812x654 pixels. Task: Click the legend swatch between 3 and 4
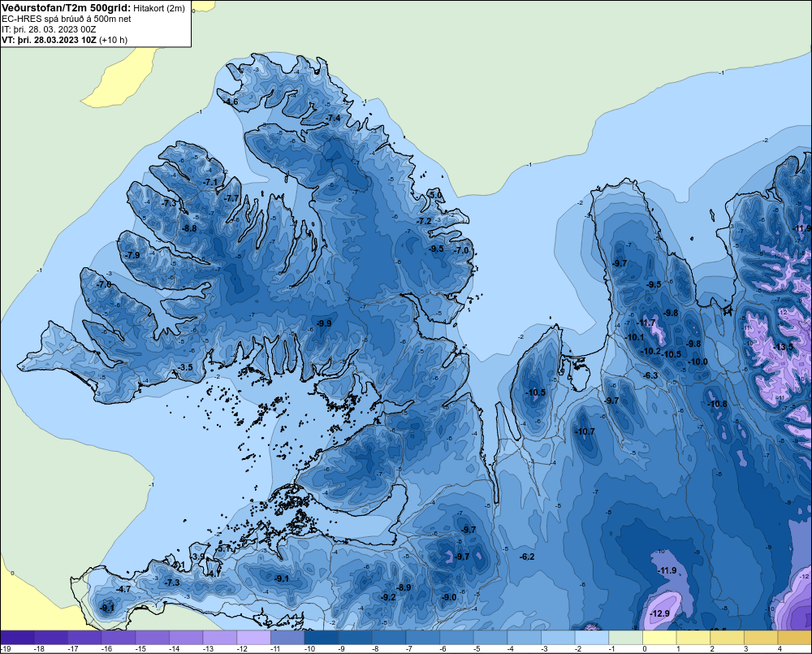click(x=761, y=638)
